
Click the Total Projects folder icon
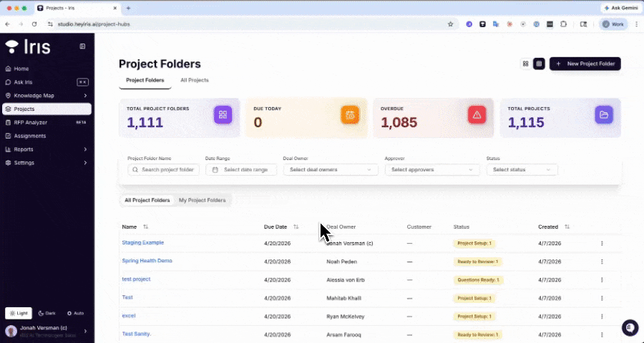(x=604, y=114)
